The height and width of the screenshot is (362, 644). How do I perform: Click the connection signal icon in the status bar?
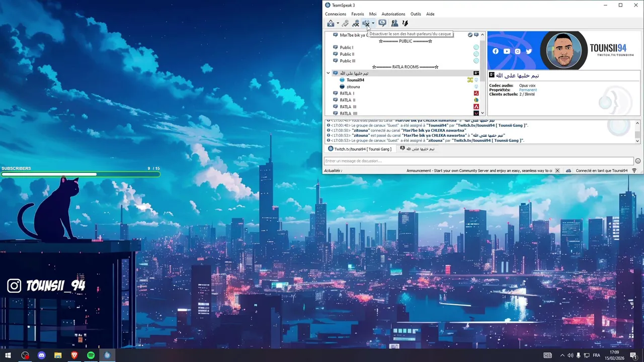pos(634,170)
